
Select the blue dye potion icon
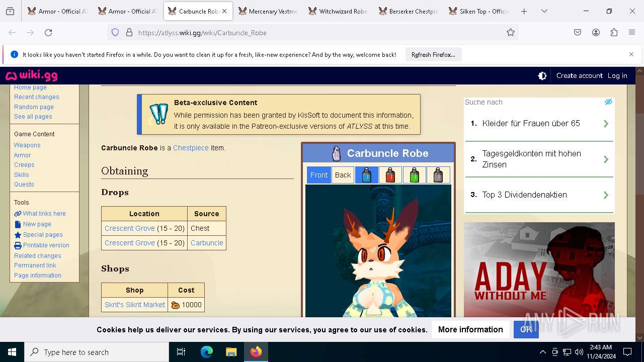click(x=367, y=175)
